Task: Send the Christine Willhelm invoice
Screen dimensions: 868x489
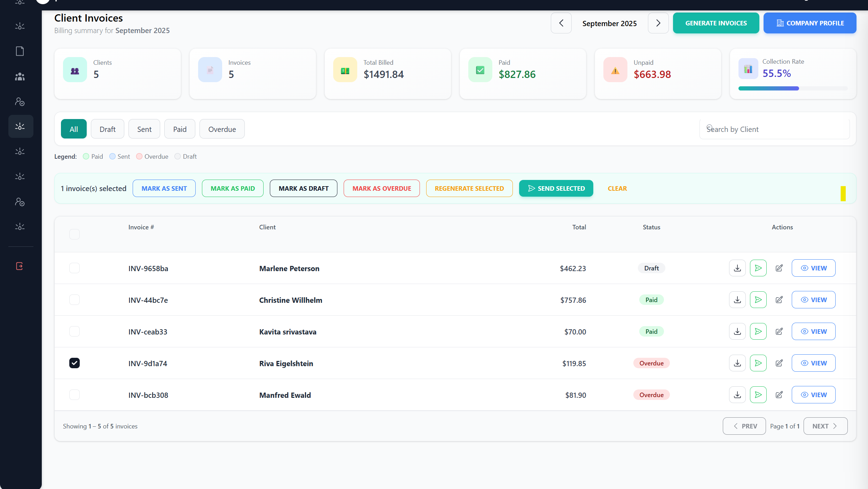Action: pyautogui.click(x=758, y=300)
